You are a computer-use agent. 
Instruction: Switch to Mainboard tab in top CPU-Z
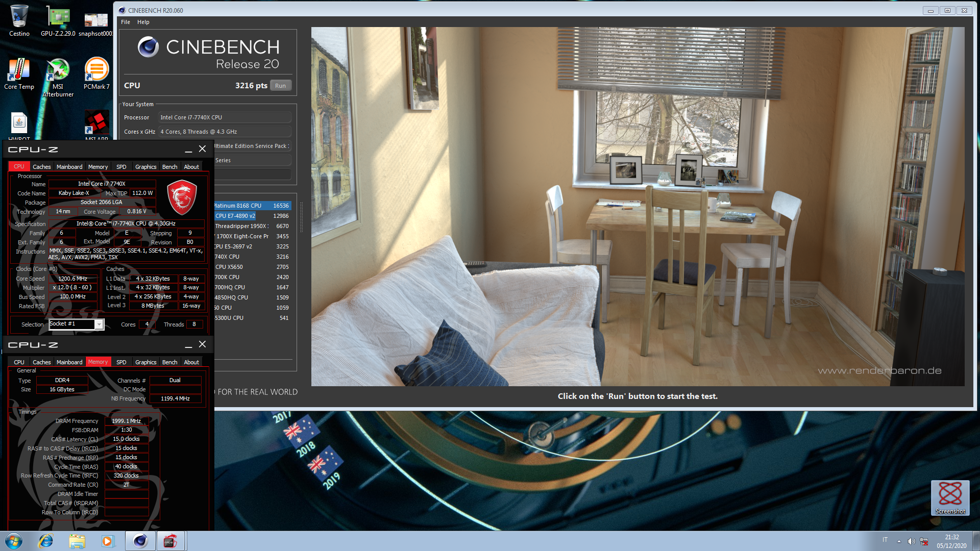coord(69,167)
